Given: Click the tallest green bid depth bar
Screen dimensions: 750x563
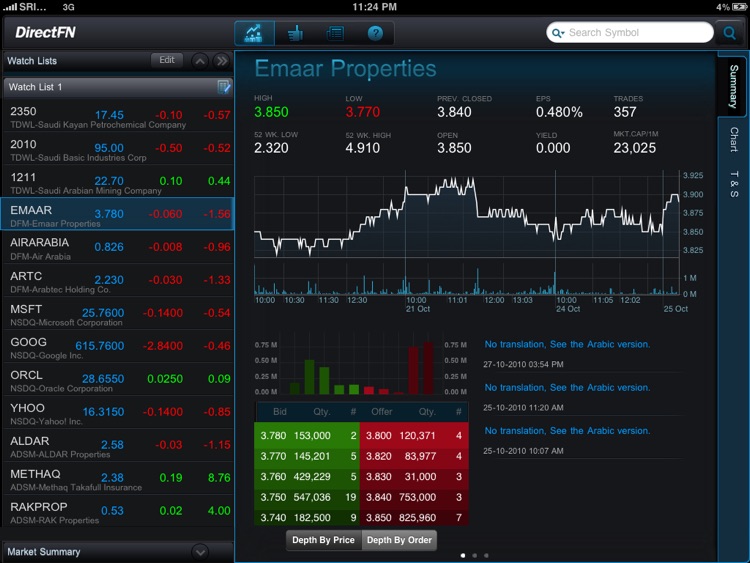Looking at the screenshot, I should coord(309,377).
